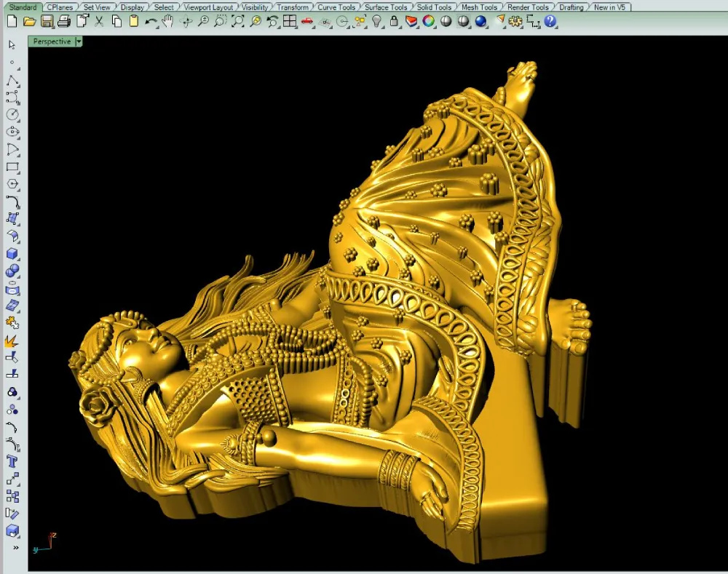Click the Box solid tool icon
Image resolution: width=728 pixels, height=574 pixels.
[12, 254]
